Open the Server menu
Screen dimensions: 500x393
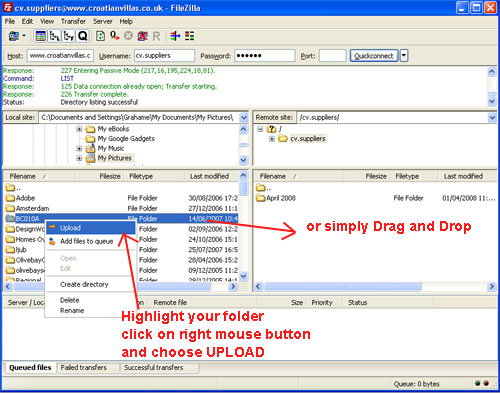click(x=103, y=21)
